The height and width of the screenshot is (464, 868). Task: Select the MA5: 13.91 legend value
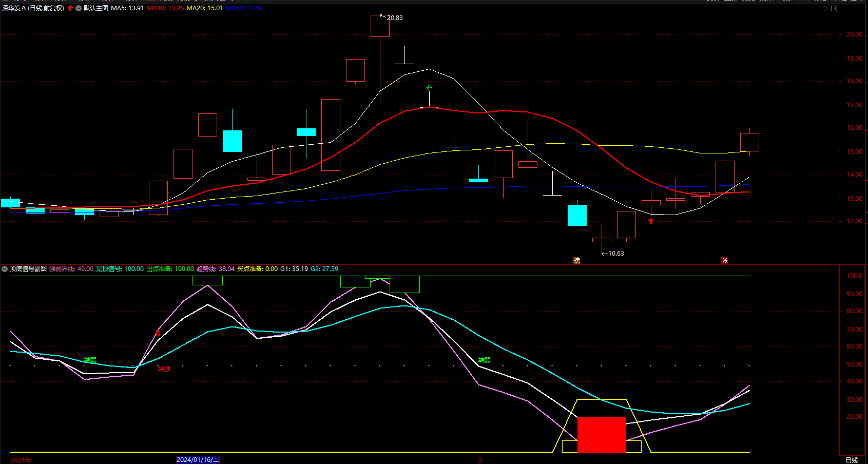[127, 8]
